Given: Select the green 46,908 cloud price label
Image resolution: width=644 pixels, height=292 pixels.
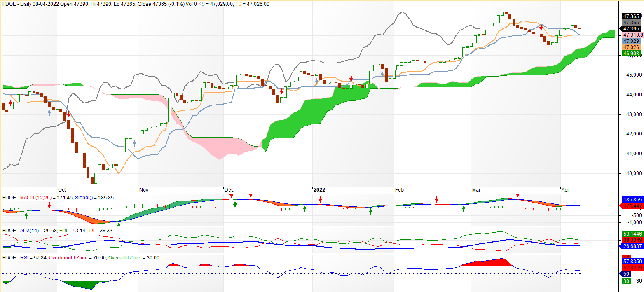Looking at the screenshot, I should pos(631,54).
